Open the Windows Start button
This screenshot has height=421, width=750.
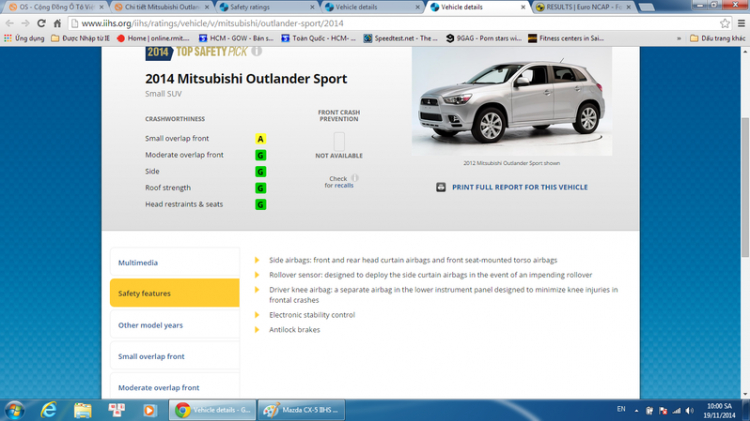pyautogui.click(x=14, y=410)
